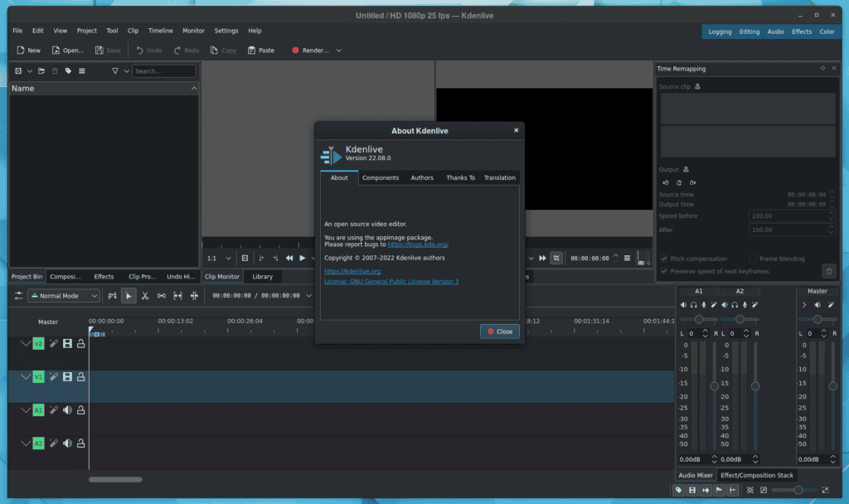This screenshot has width=849, height=504.
Task: Collapse the A2 track with its chevron
Action: click(x=25, y=443)
